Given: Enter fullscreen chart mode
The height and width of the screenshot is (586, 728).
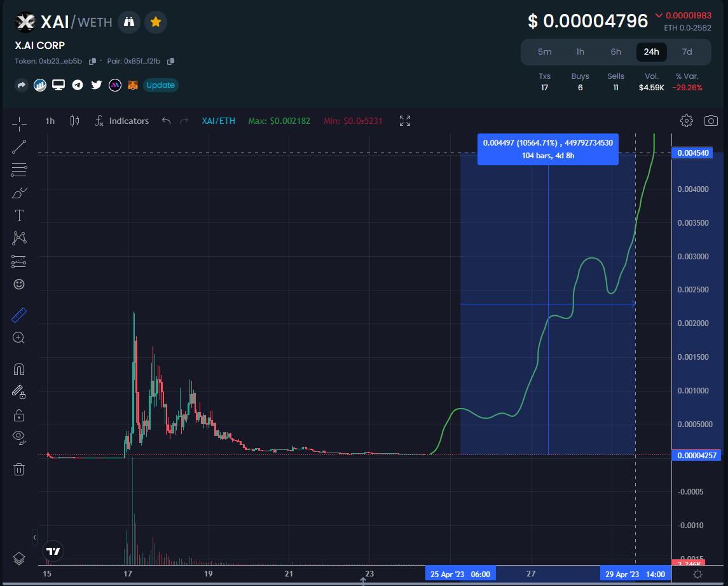Looking at the screenshot, I should click(x=405, y=121).
